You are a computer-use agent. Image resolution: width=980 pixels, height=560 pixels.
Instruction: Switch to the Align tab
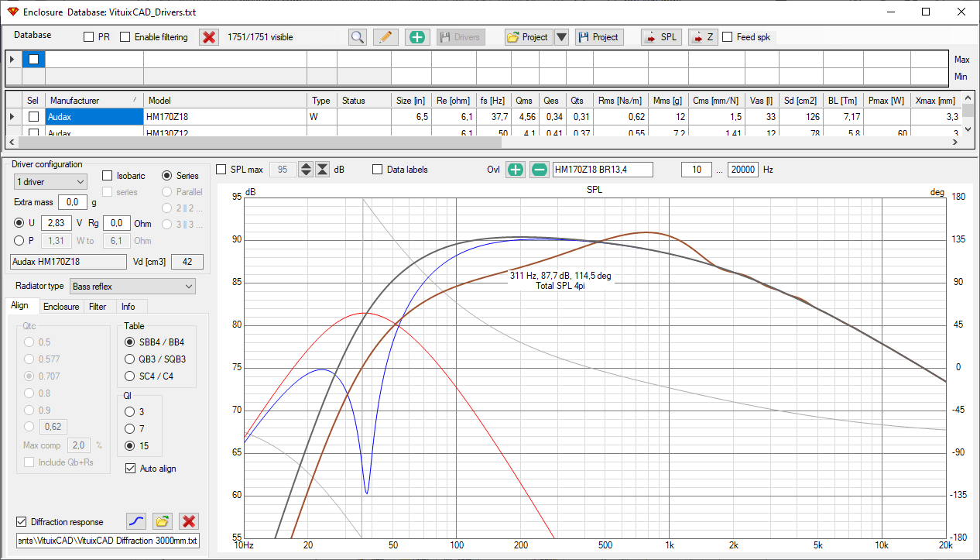point(19,306)
